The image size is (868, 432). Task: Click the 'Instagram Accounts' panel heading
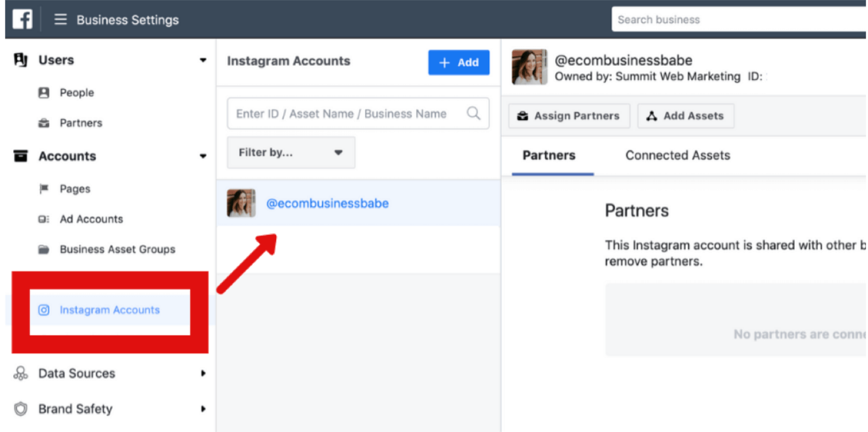[289, 61]
